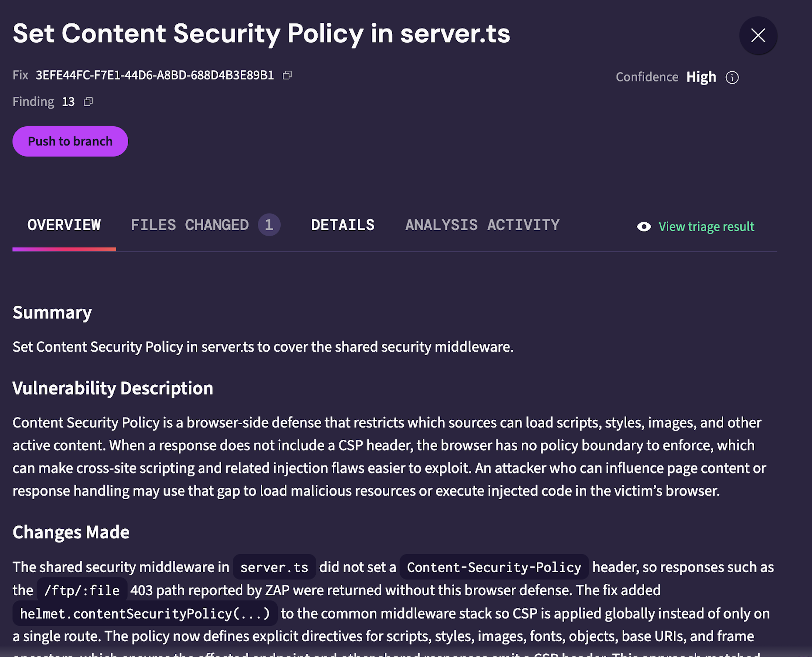The width and height of the screenshot is (812, 657).
Task: Click the Changes Made heading
Action: click(x=71, y=533)
